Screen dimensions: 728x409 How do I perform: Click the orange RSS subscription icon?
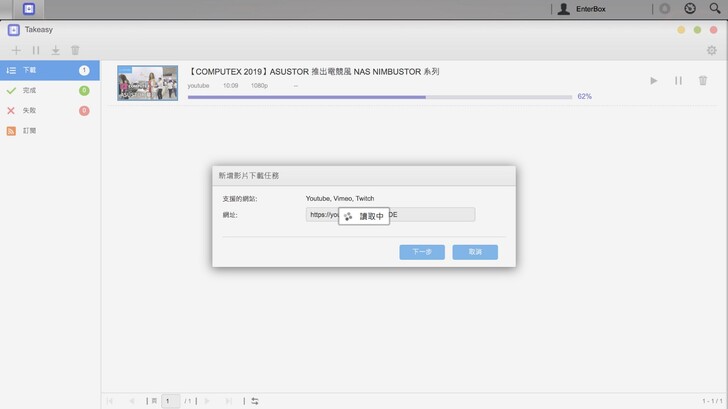[x=11, y=131]
